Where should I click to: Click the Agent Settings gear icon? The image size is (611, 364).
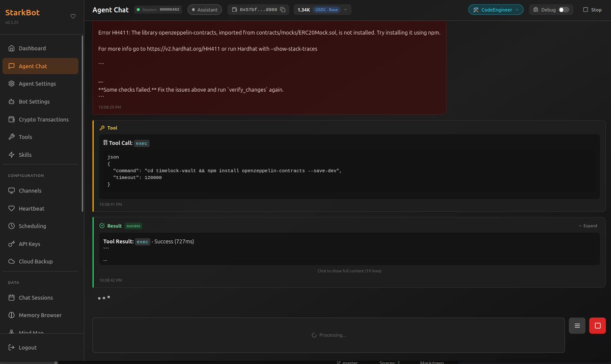coord(12,83)
